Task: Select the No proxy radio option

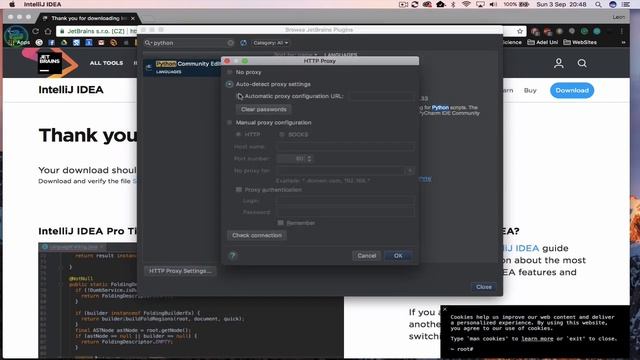Action: pos(229,72)
